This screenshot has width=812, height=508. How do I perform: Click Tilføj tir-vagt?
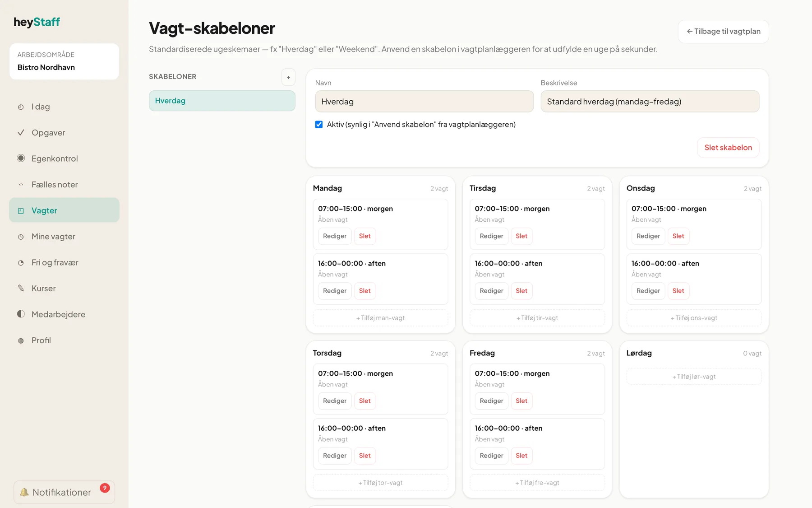click(x=537, y=318)
